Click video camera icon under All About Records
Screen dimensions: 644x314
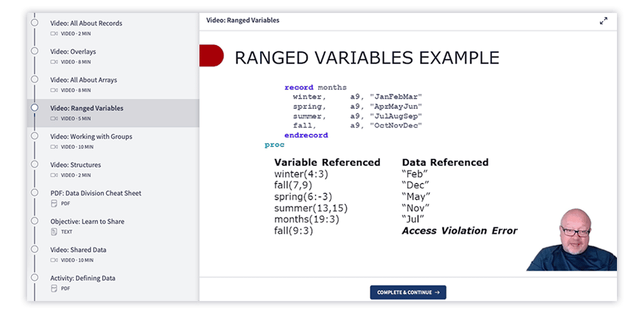[x=54, y=33]
